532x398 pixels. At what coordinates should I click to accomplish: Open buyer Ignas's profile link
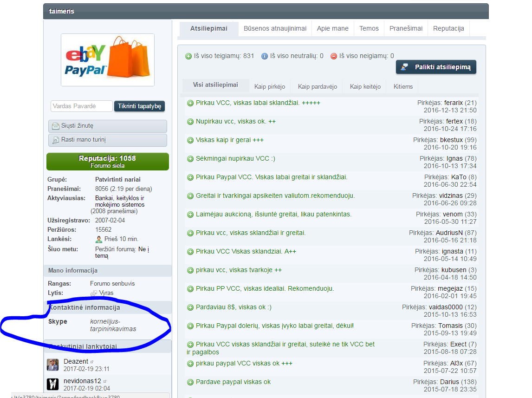[454, 158]
